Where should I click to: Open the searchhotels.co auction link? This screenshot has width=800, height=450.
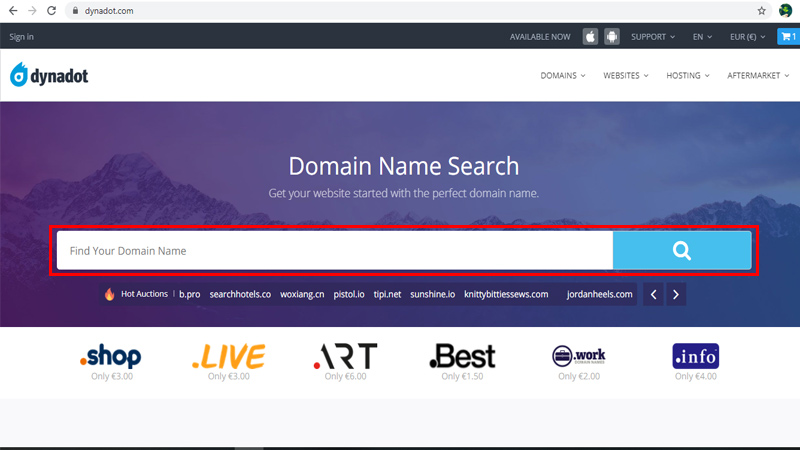click(240, 294)
